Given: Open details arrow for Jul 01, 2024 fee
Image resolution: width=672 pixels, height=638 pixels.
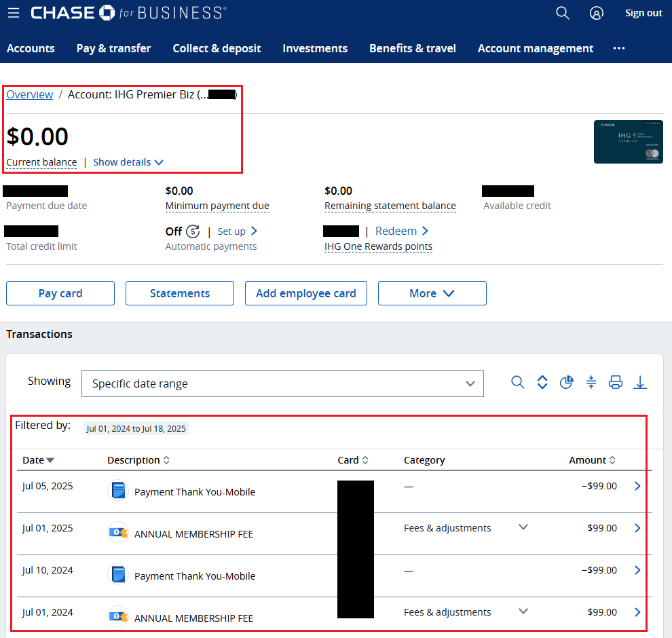Looking at the screenshot, I should (x=637, y=612).
